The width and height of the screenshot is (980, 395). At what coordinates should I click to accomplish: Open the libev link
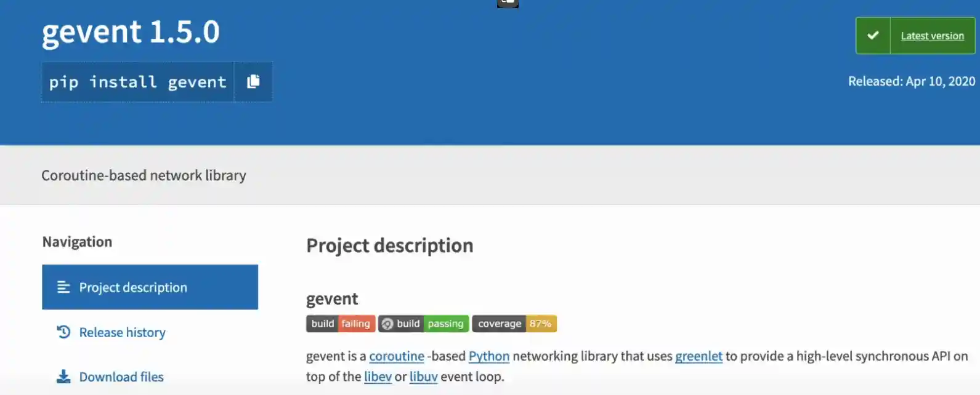click(x=378, y=377)
